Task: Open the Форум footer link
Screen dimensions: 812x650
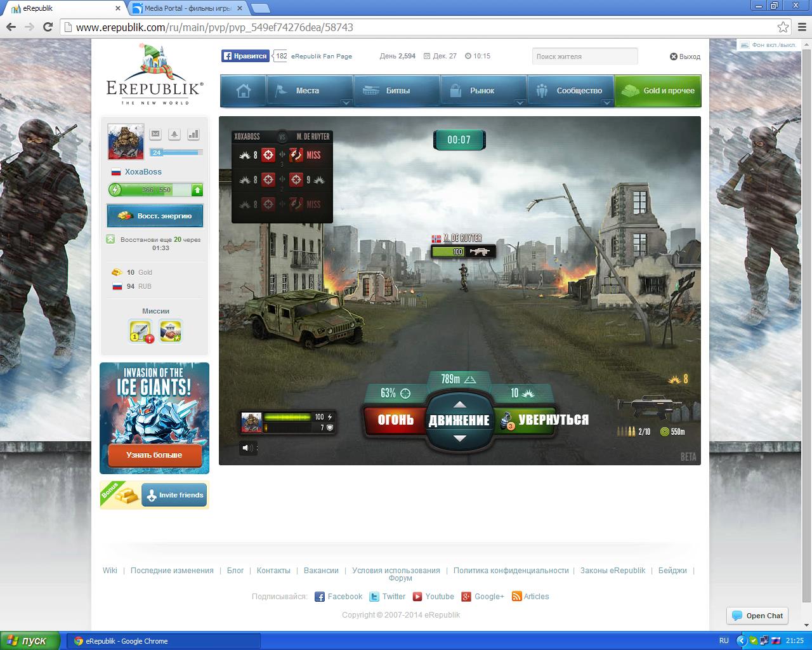Action: (x=400, y=578)
